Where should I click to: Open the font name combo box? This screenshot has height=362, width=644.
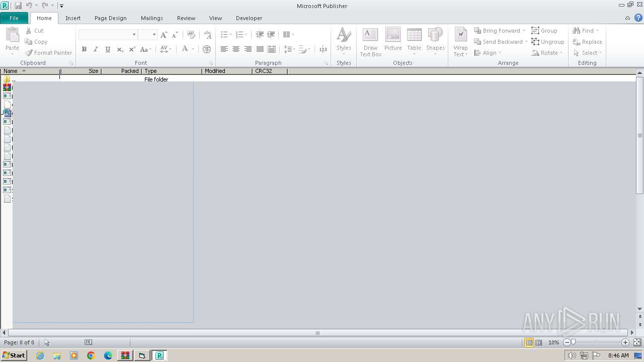(x=108, y=35)
